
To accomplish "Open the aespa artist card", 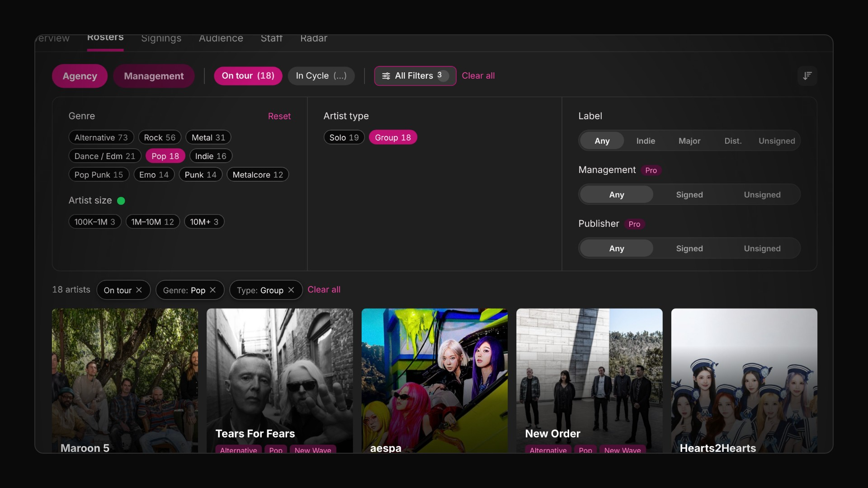I will click(434, 381).
